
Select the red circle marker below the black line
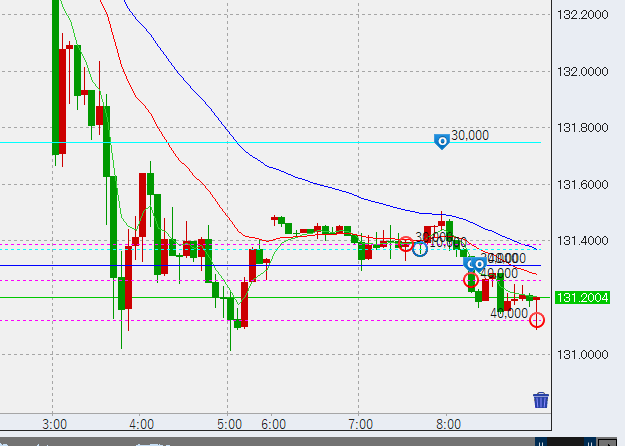(471, 280)
